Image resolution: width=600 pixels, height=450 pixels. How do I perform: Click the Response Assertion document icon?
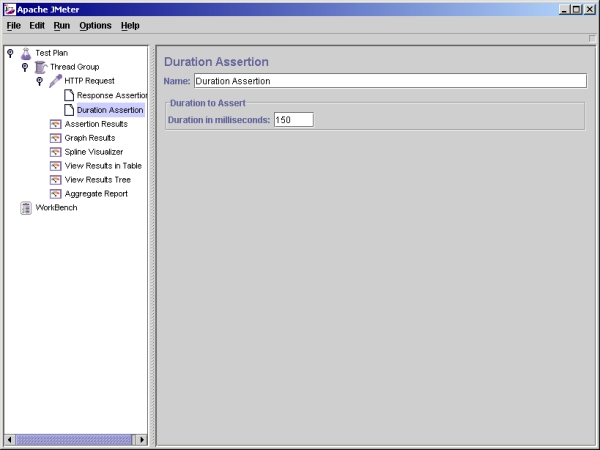69,95
